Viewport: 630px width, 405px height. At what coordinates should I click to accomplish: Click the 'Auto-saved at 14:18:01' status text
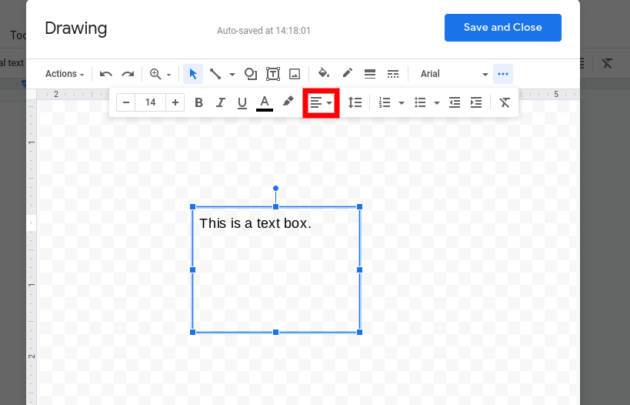point(264,31)
